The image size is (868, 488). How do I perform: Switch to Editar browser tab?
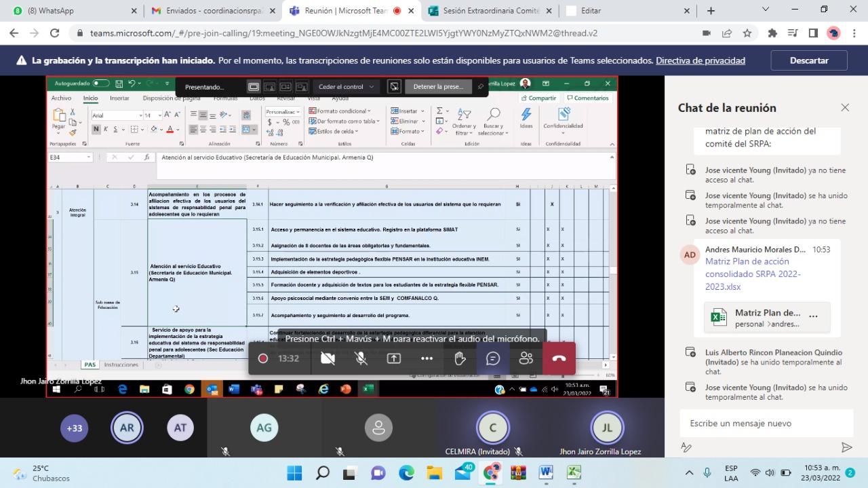(626, 11)
